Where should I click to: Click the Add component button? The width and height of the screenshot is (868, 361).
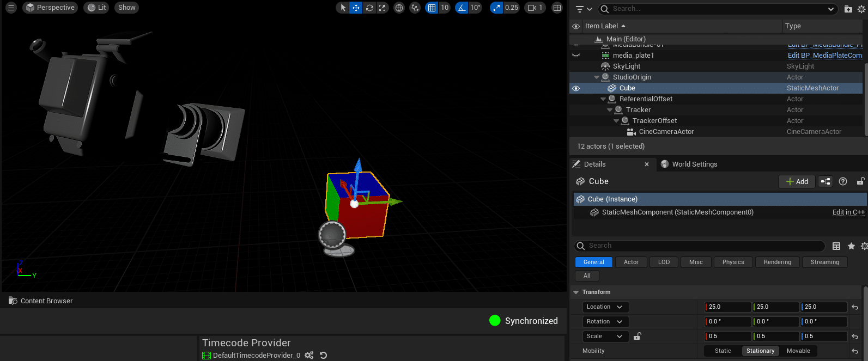tap(797, 182)
